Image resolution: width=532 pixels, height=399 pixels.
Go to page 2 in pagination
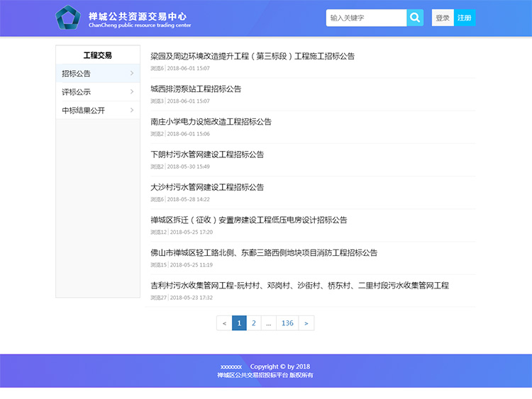[254, 323]
